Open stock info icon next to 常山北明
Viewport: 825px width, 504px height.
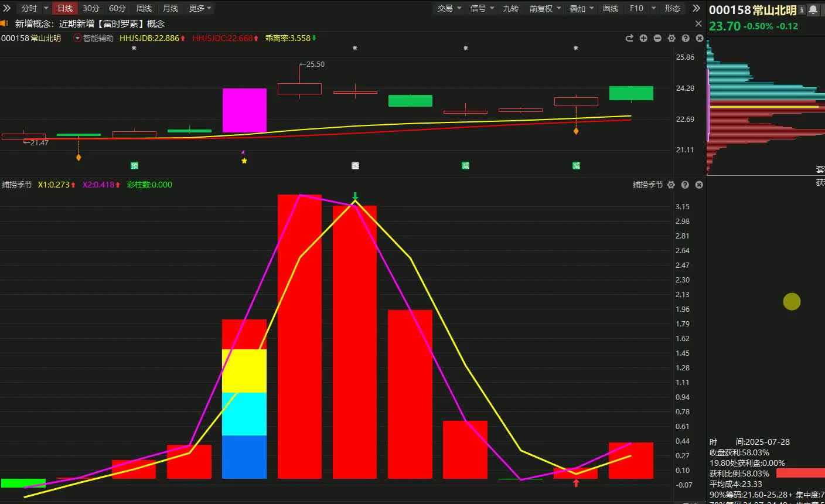pyautogui.click(x=802, y=10)
